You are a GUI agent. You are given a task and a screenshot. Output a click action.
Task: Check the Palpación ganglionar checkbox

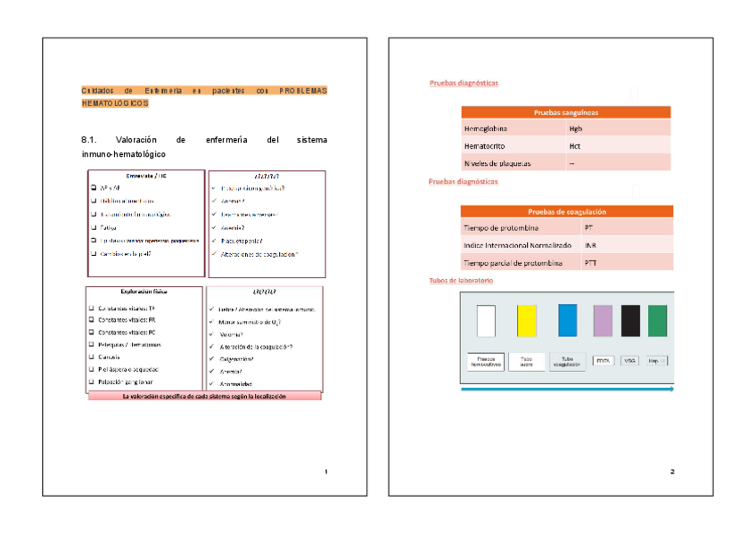(92, 382)
